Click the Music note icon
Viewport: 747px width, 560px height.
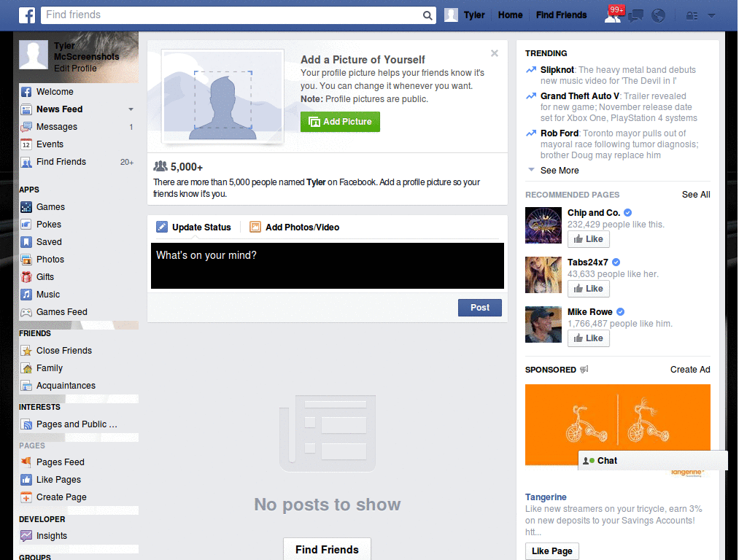(26, 295)
